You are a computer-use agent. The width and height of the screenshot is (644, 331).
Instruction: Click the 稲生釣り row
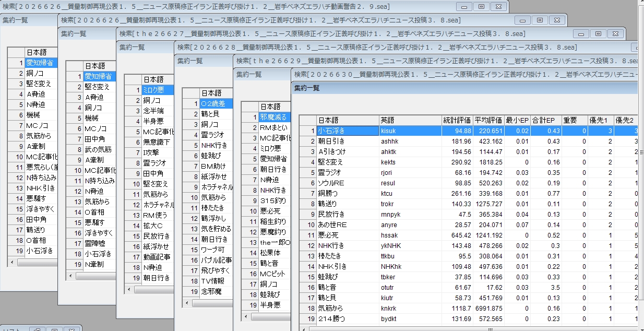tap(275, 221)
